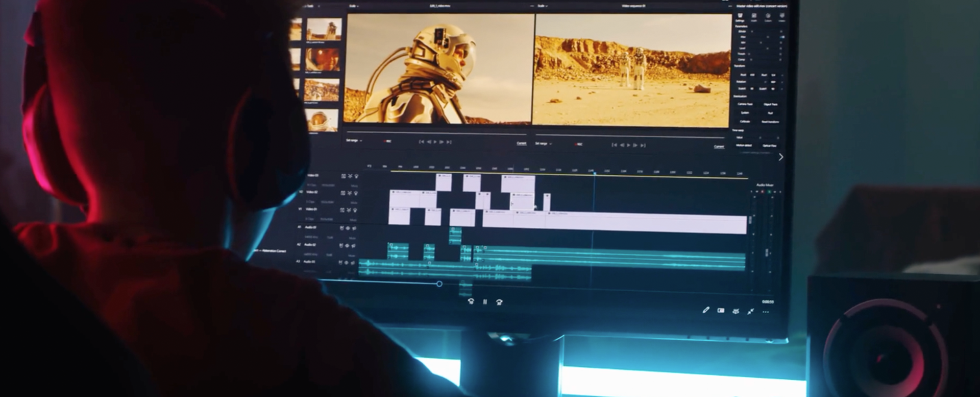Start recording with left viewer REC button
This screenshot has width=980, height=397.
387,141
